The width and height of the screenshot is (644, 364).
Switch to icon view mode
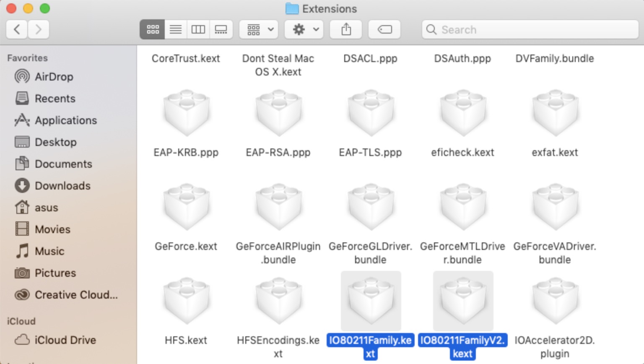[x=152, y=29]
